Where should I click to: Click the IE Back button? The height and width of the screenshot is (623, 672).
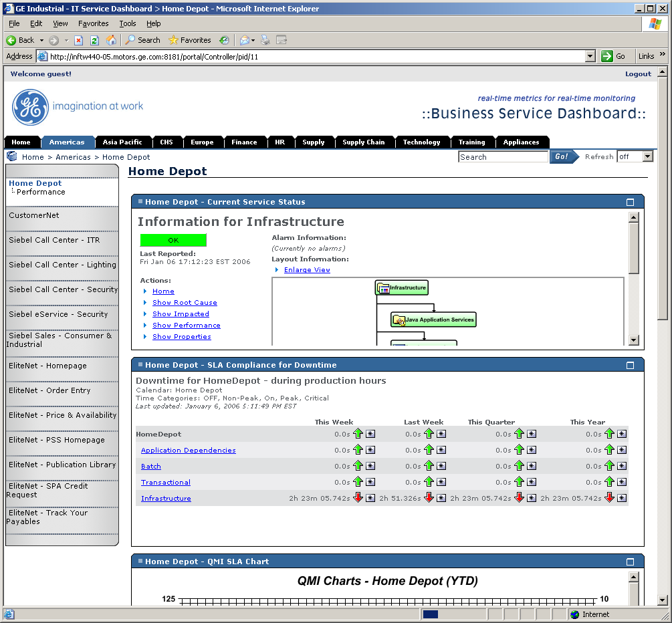tap(20, 40)
